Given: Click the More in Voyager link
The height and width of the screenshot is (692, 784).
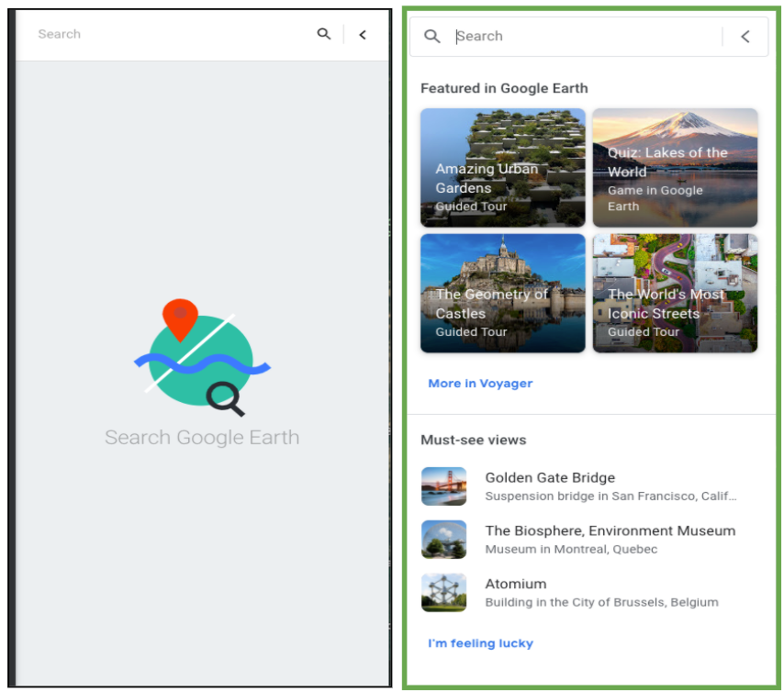Looking at the screenshot, I should click(480, 384).
